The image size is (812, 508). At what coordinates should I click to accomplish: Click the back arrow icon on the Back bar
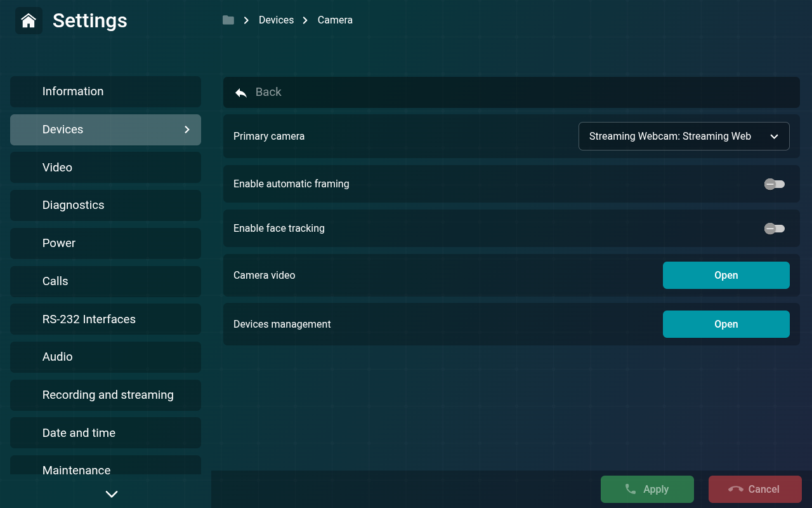point(240,92)
